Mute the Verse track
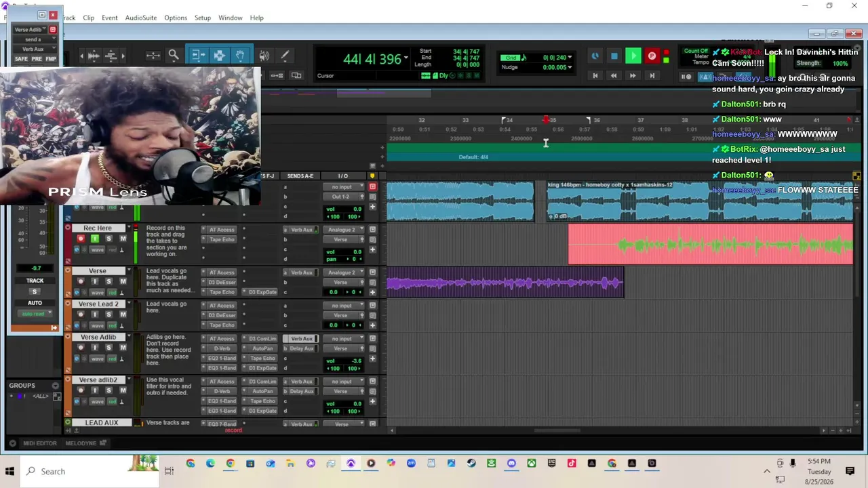The height and width of the screenshot is (488, 868). point(123,281)
